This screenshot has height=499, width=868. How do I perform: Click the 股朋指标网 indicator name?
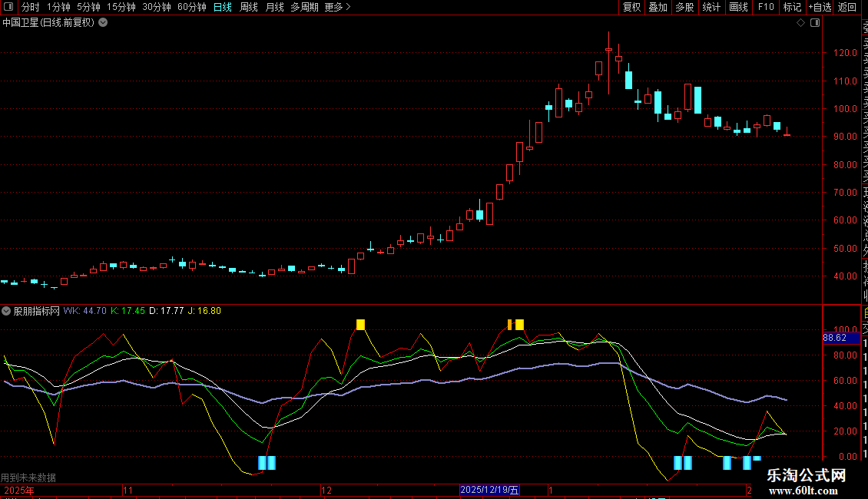37,311
